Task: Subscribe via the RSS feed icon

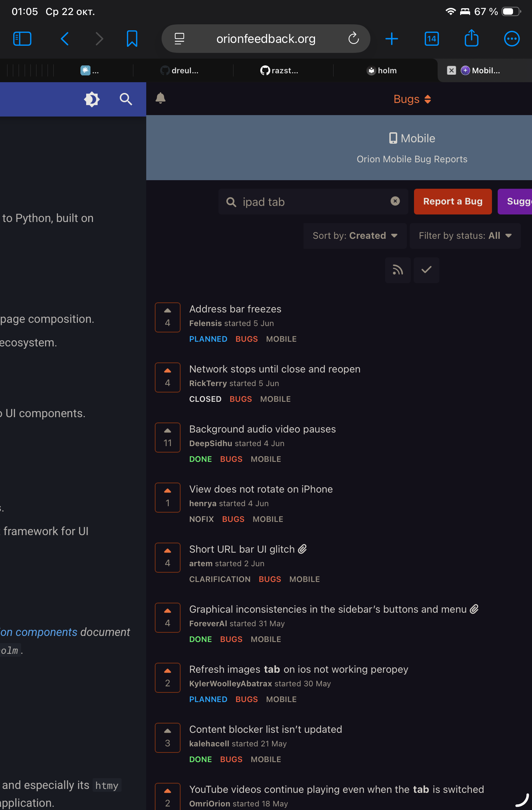Action: coord(398,270)
